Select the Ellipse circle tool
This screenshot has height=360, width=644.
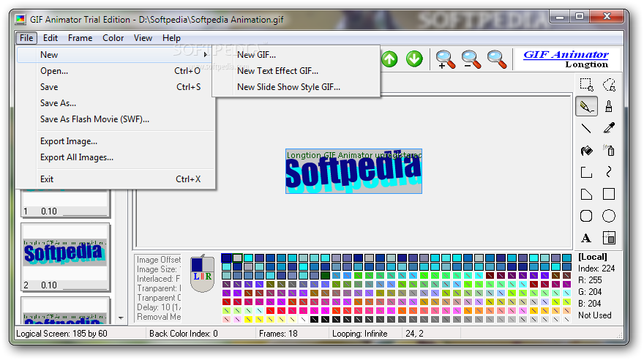(609, 216)
